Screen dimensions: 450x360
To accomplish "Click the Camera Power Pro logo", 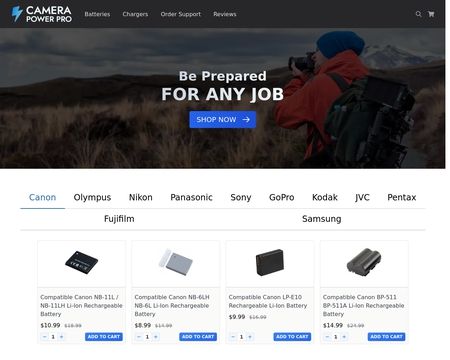I will click(x=41, y=14).
